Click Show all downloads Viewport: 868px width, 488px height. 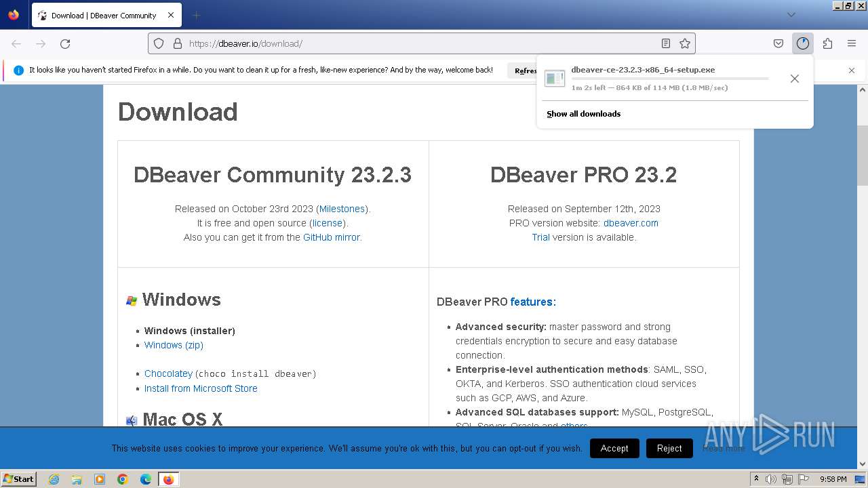(x=584, y=114)
